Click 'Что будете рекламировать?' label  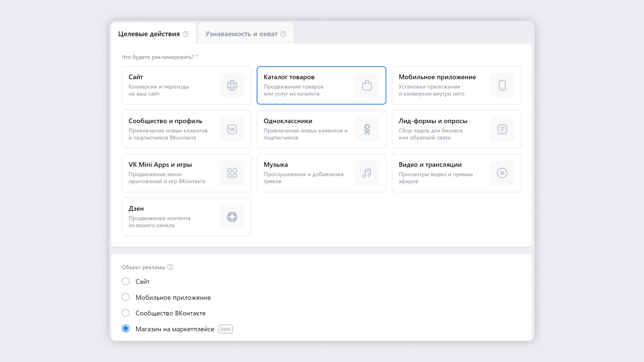coord(158,57)
